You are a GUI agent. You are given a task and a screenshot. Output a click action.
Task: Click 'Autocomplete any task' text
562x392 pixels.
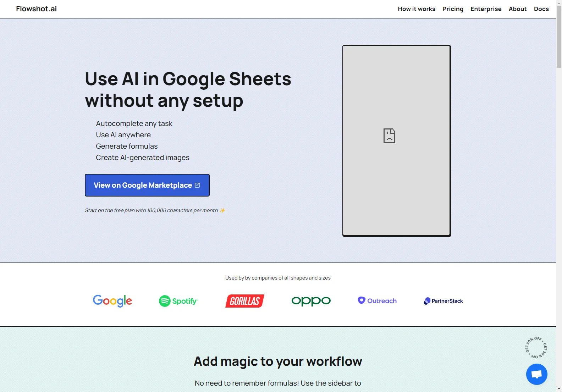[134, 123]
